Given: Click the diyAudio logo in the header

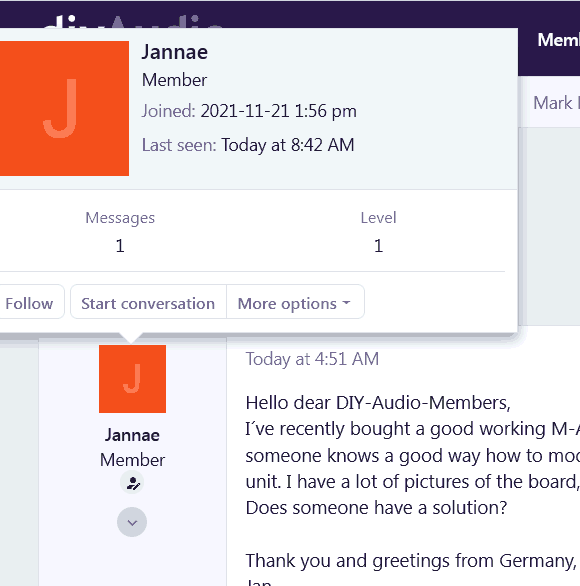Looking at the screenshot, I should [x=133, y=21].
